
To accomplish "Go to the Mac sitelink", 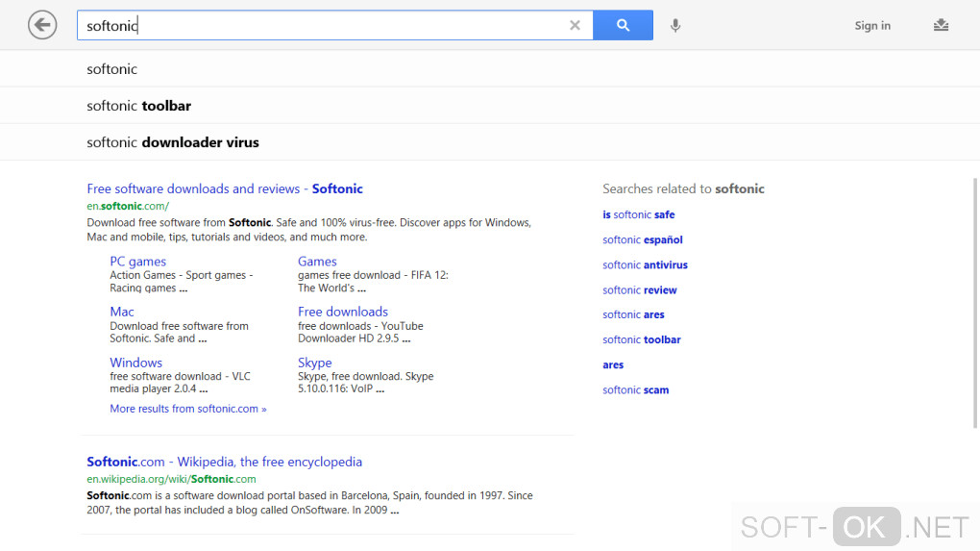I will click(x=122, y=312).
